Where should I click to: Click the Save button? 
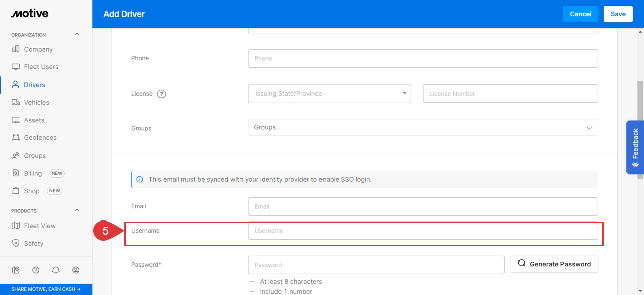click(x=618, y=14)
